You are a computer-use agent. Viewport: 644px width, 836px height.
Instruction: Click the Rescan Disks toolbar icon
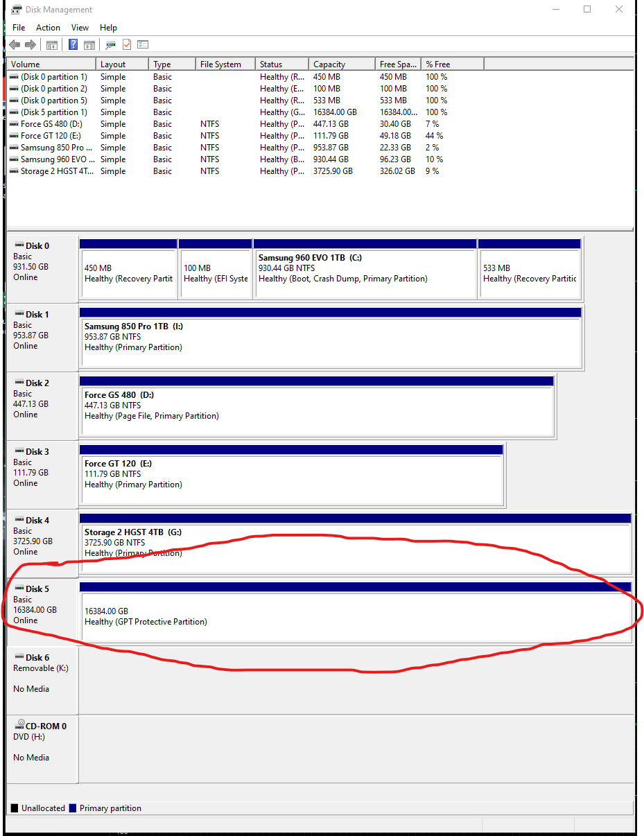110,45
